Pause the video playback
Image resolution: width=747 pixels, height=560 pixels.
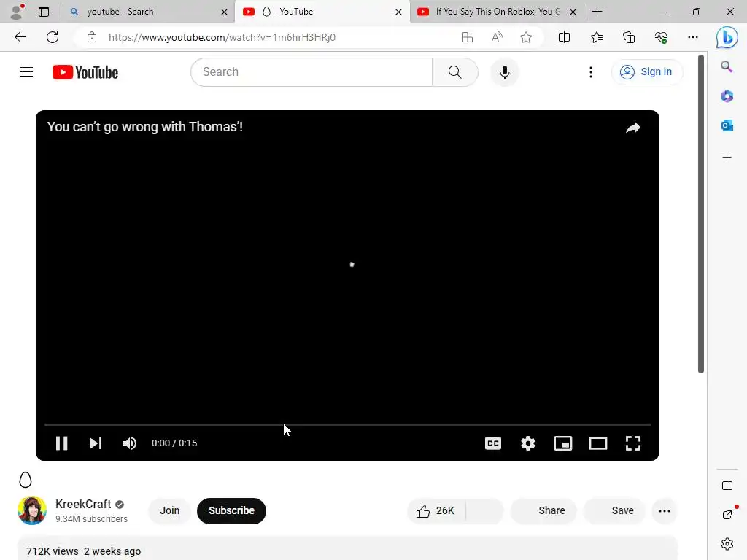pyautogui.click(x=61, y=443)
